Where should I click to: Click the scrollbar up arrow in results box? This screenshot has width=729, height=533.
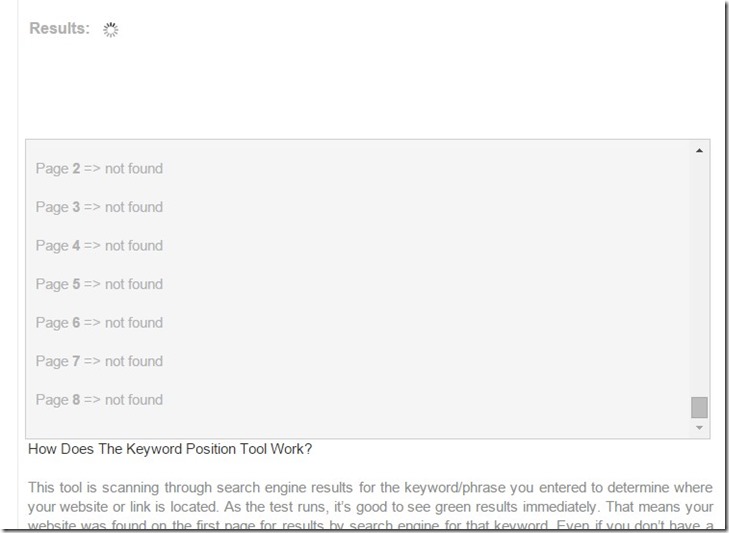click(699, 150)
